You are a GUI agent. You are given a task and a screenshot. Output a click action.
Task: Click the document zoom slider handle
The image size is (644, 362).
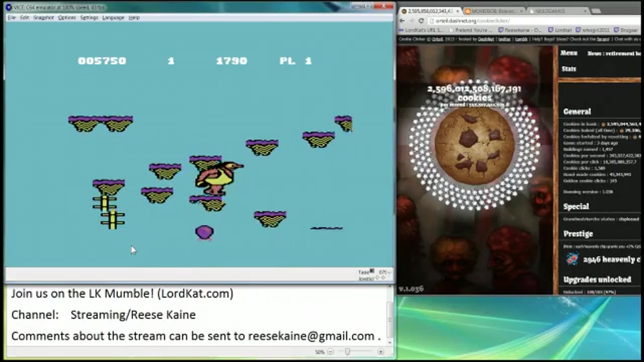347,352
